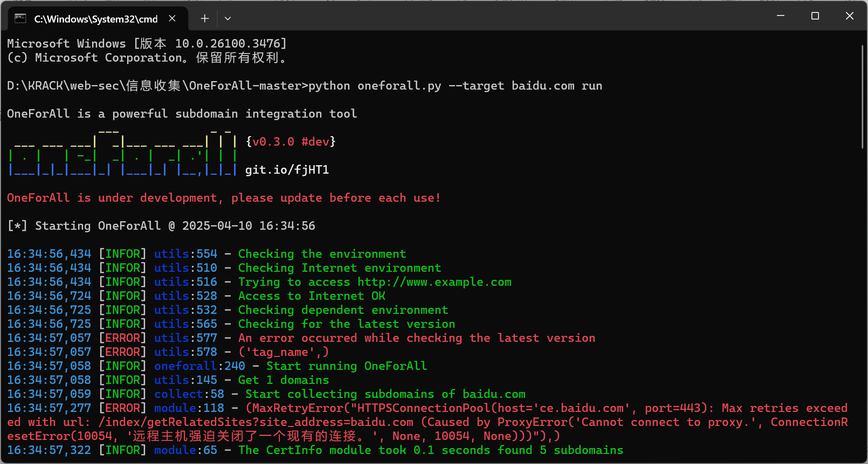Click the '(c) Microsoft Corporation' copyright line

147,58
